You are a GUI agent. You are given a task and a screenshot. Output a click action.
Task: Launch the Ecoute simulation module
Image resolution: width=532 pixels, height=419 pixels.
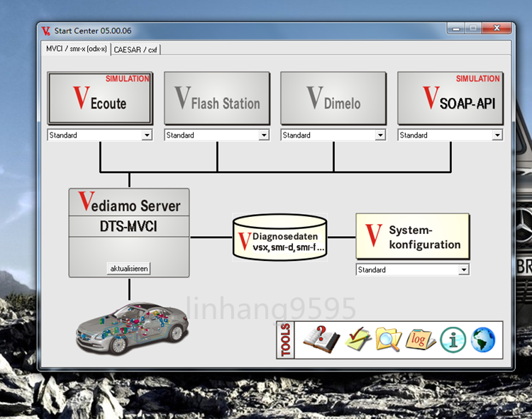100,99
